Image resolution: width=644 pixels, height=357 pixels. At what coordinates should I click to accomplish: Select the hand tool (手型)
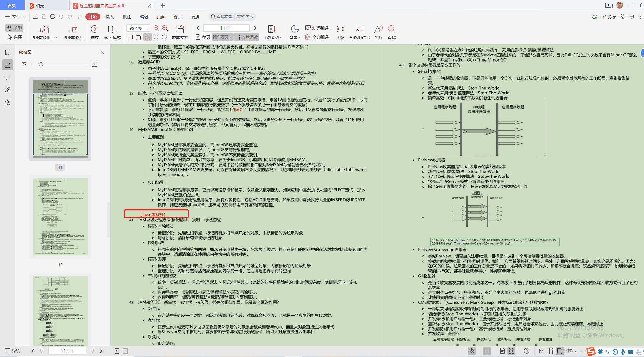14,28
